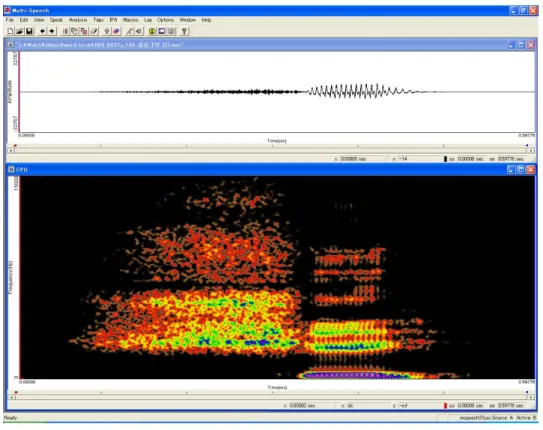
Task: Open the Speak menu
Action: tap(56, 20)
